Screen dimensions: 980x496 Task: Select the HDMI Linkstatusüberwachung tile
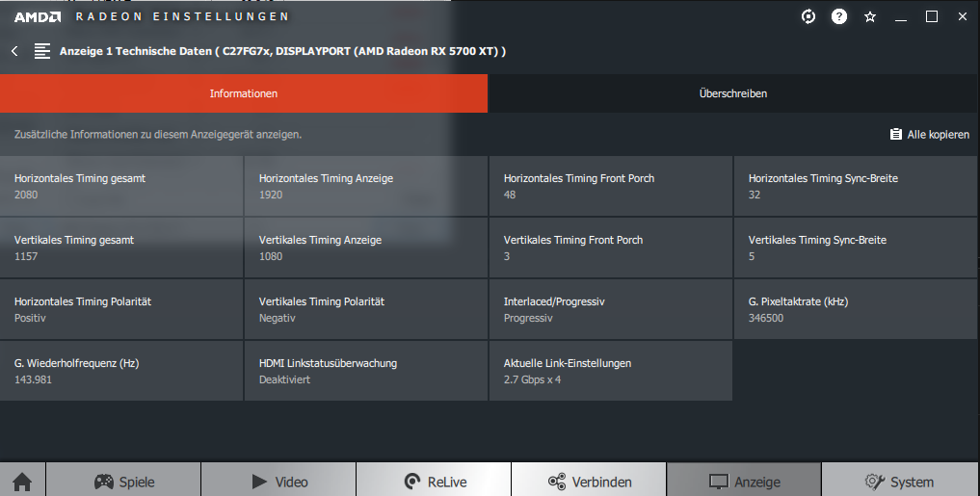[x=365, y=371]
